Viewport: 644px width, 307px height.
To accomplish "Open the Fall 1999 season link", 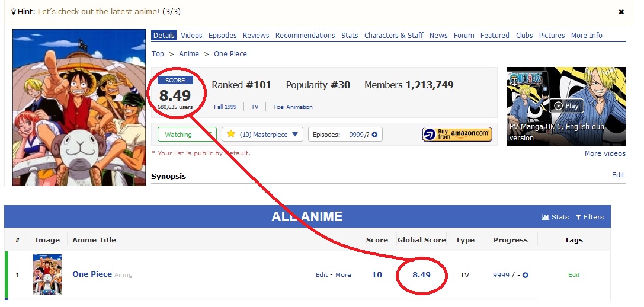I will (x=225, y=107).
